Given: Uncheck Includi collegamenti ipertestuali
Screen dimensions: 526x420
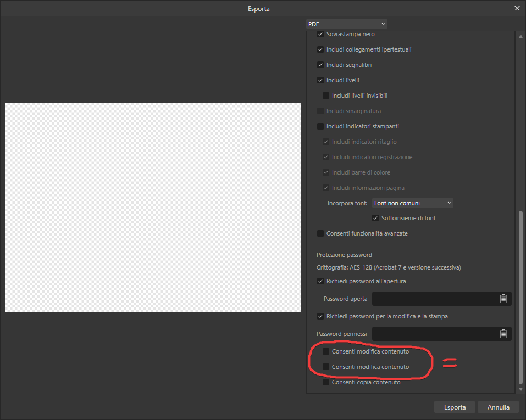Looking at the screenshot, I should click(320, 49).
